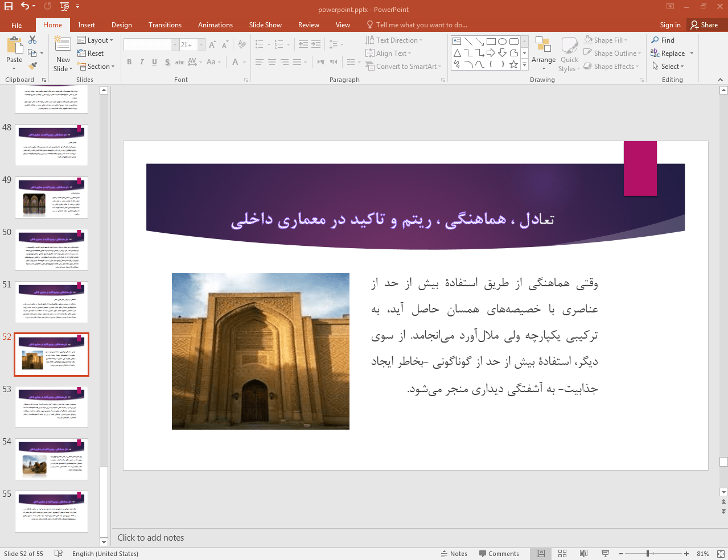Toggle Bold formatting
Screen dimensions: 728x560
pyautogui.click(x=130, y=62)
